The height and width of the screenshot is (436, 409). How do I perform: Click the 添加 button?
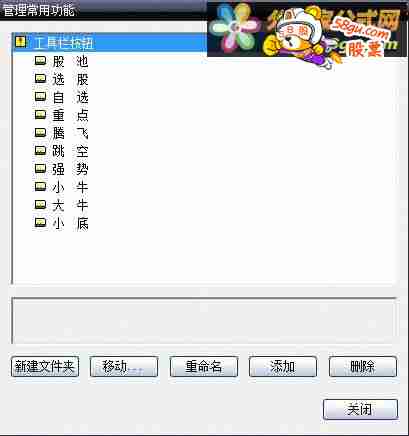[x=283, y=367]
